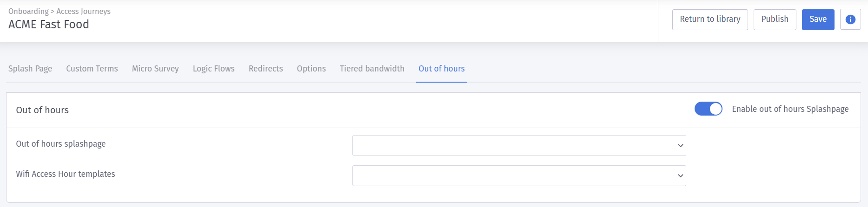Click the Wifi Access Hour templates label
The height and width of the screenshot is (207, 868).
point(66,174)
